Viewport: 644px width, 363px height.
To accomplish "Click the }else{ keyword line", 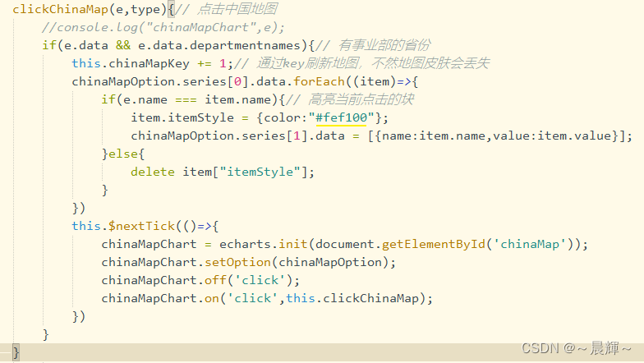I will coord(123,154).
